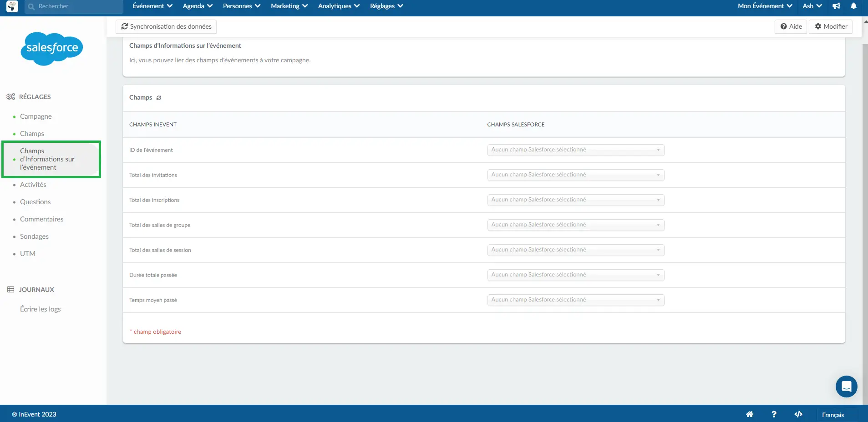Click the Rechercher search field
Image resolution: width=868 pixels, height=422 pixels.
[x=74, y=6]
